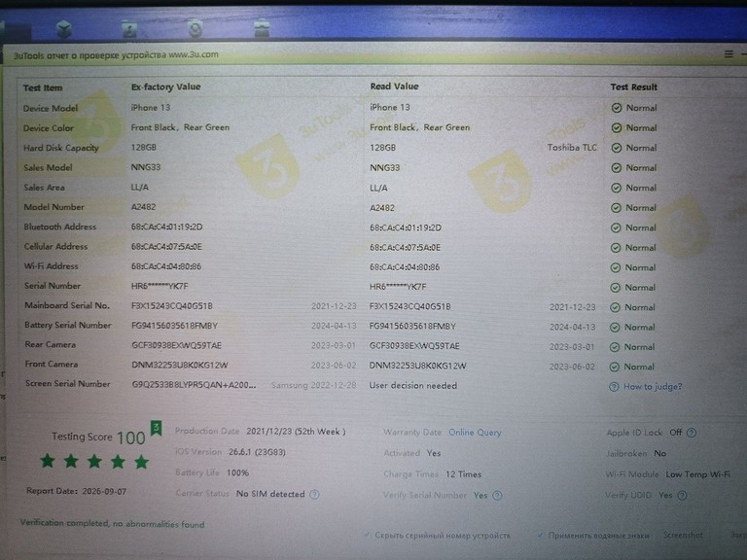Click the cube icon in the top toolbar
This screenshot has height=560, width=747.
pyautogui.click(x=64, y=29)
